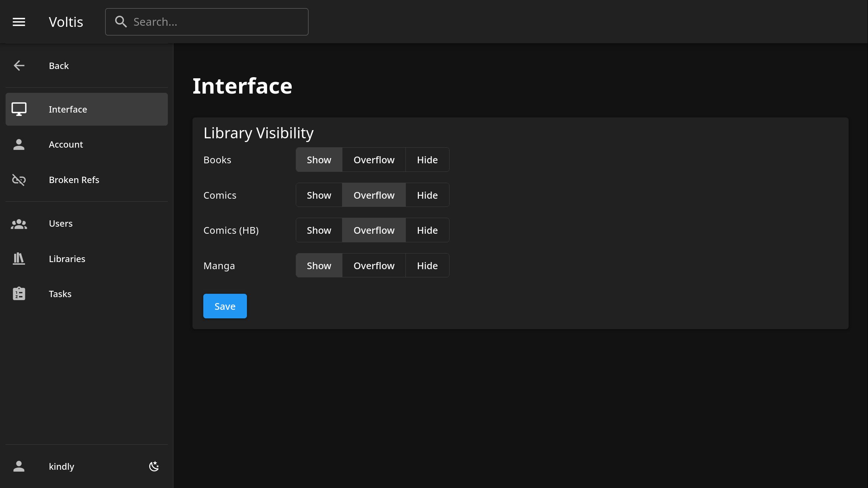Switch Comics visibility to Show

319,195
